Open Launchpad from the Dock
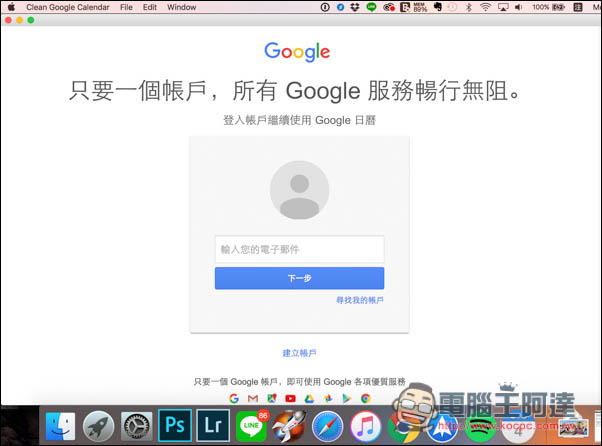The height and width of the screenshot is (446, 602). (x=98, y=426)
